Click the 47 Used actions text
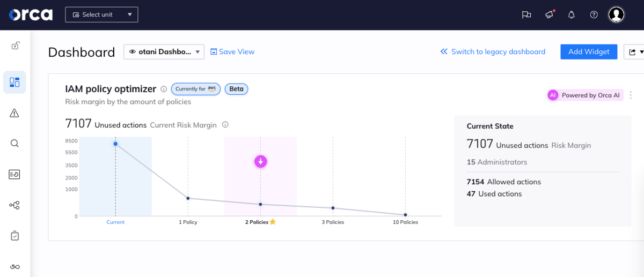The width and height of the screenshot is (644, 277). [494, 194]
